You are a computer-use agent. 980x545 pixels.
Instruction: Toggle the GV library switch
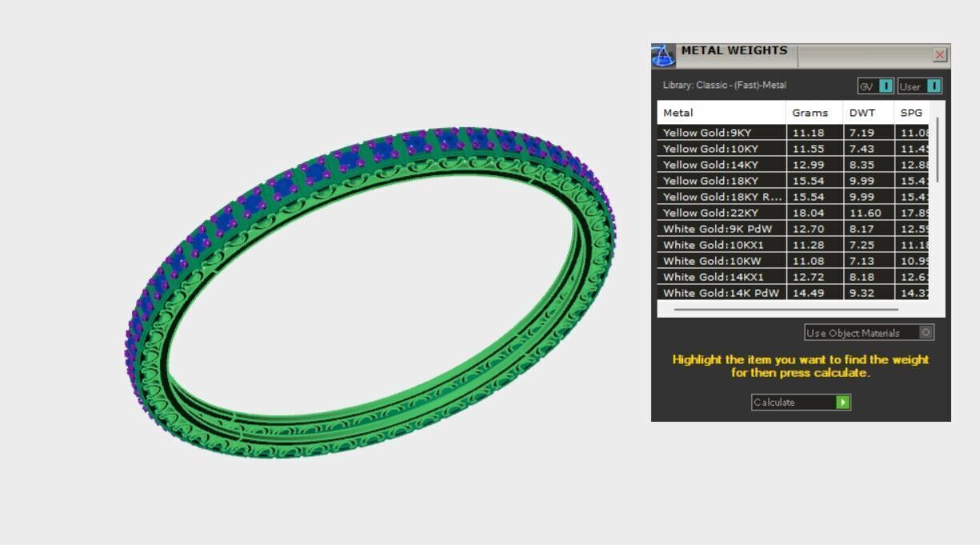pyautogui.click(x=875, y=86)
